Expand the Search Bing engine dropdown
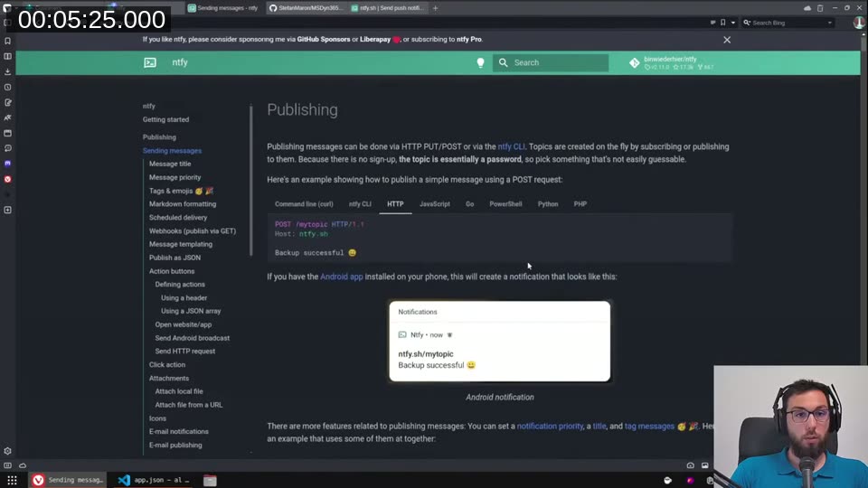 (x=830, y=23)
